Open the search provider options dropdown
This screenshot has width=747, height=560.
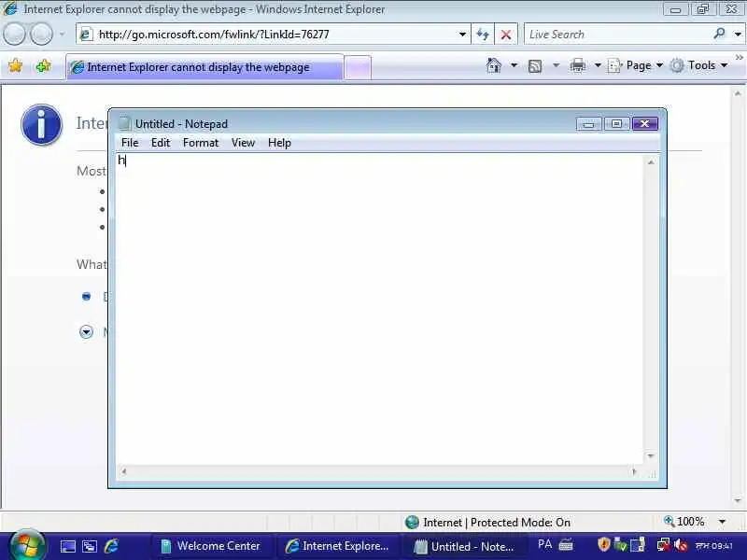click(738, 35)
